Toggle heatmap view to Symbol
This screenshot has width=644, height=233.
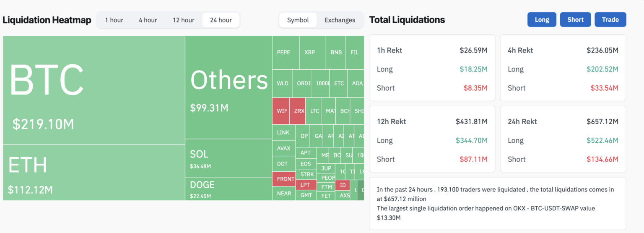pyautogui.click(x=298, y=20)
